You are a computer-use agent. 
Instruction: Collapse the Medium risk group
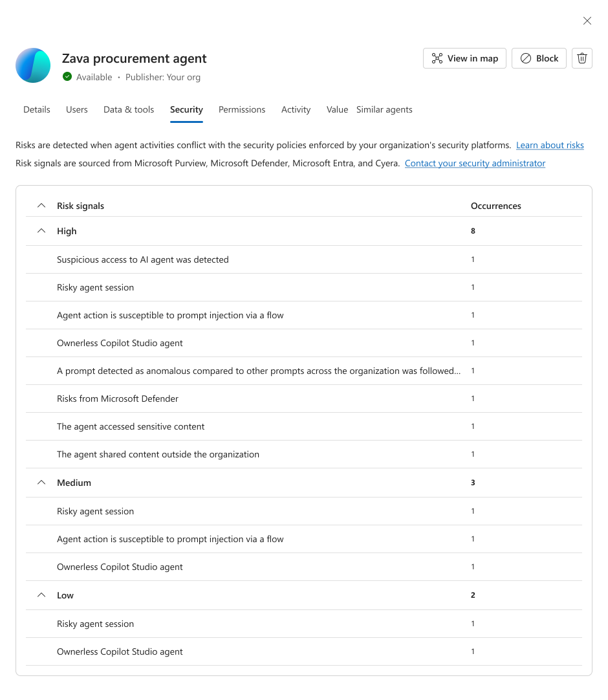[x=41, y=483]
